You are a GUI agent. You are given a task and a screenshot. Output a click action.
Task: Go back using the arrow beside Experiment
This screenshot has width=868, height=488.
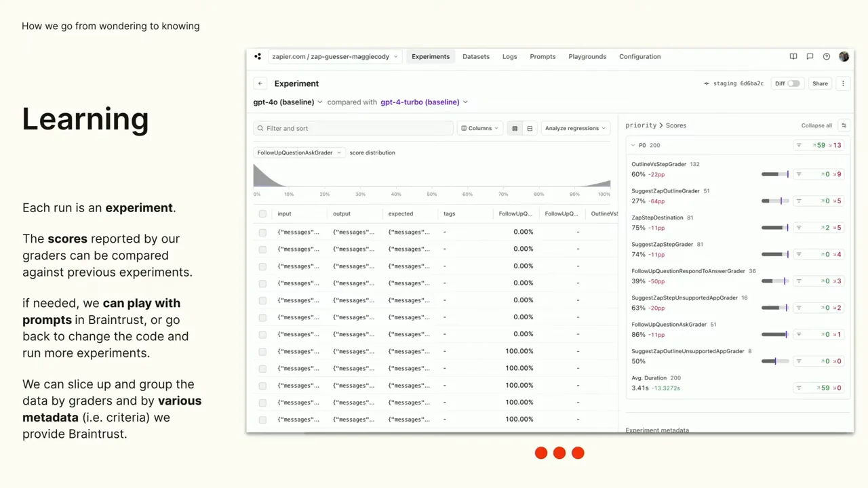click(260, 83)
